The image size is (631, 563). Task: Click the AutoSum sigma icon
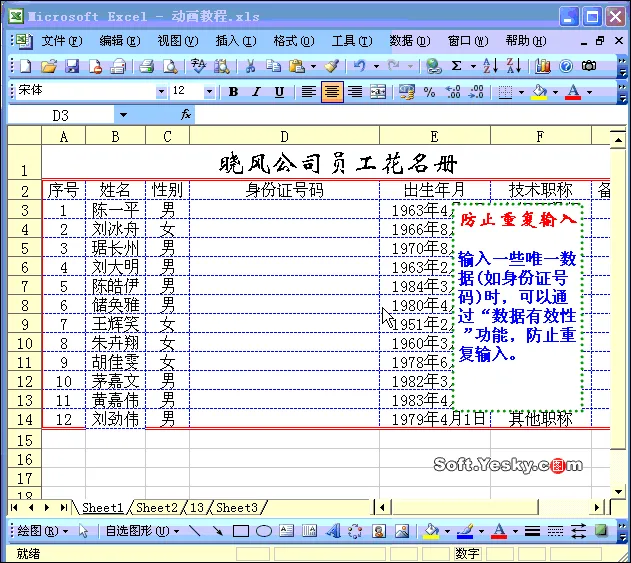point(456,66)
